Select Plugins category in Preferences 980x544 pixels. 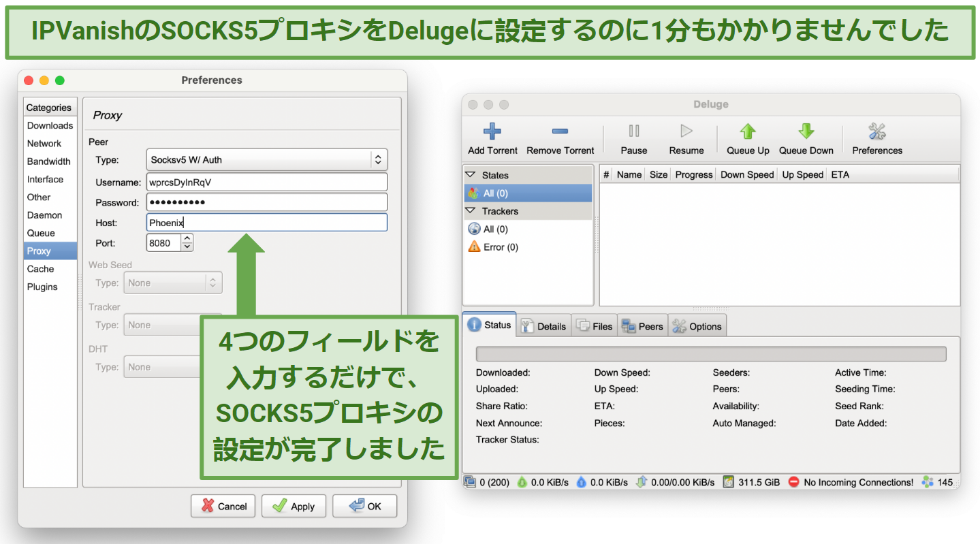[50, 287]
